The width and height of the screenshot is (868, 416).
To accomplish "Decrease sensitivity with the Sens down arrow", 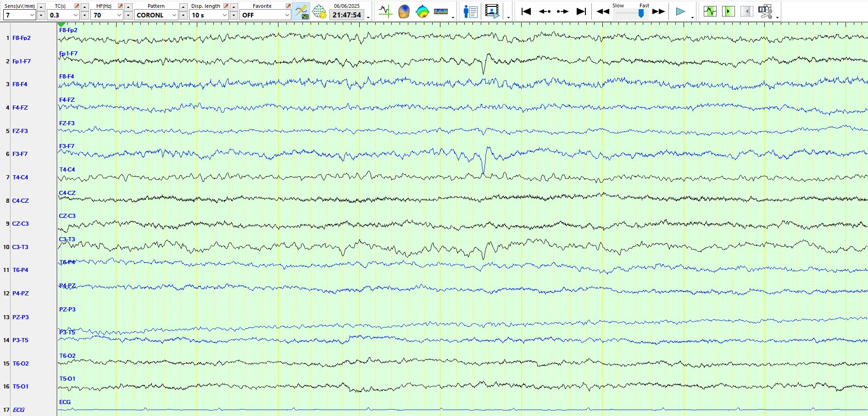I will (x=41, y=15).
